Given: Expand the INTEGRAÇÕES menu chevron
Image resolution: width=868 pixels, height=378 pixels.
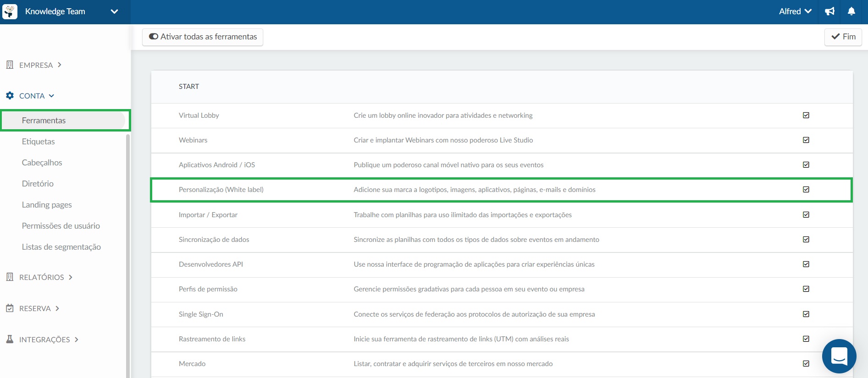Looking at the screenshot, I should [x=77, y=340].
